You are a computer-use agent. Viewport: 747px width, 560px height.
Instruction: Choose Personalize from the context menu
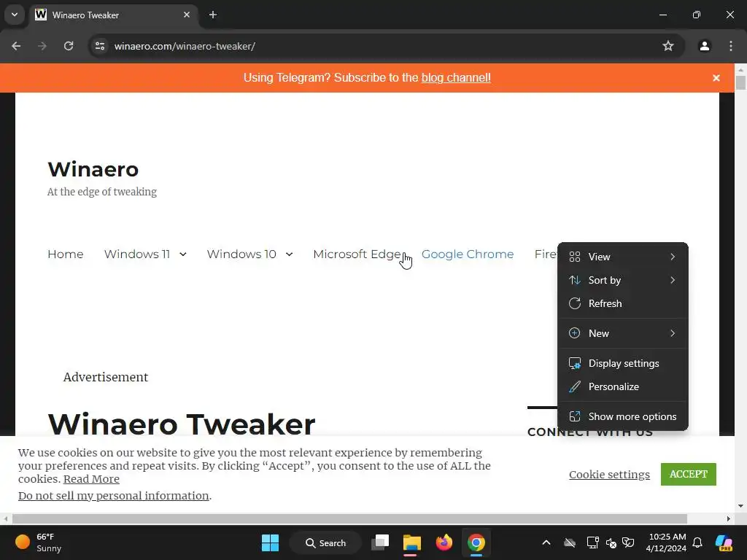point(623,386)
